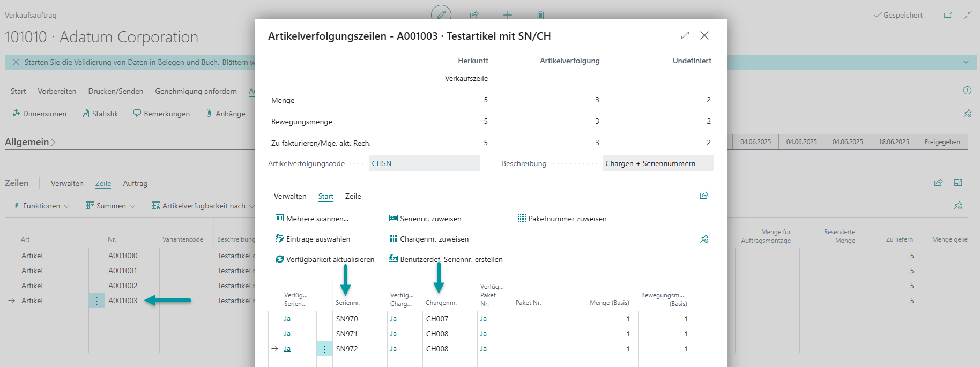980x367 pixels.
Task: Click Artikelverfolgungscode field CHSN
Action: pos(425,163)
